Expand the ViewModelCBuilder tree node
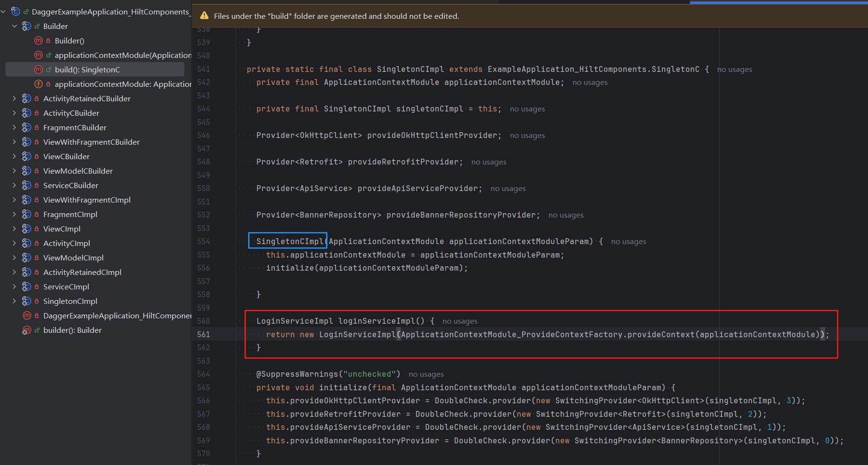This screenshot has height=465, width=868. click(x=14, y=171)
